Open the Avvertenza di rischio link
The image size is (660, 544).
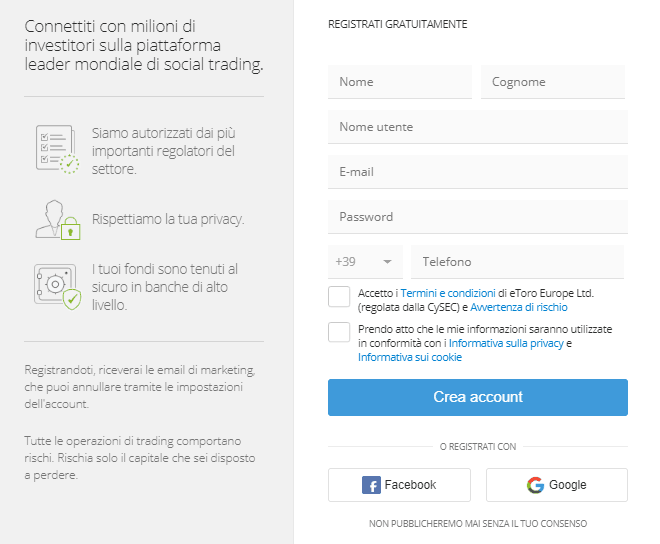coord(519,307)
